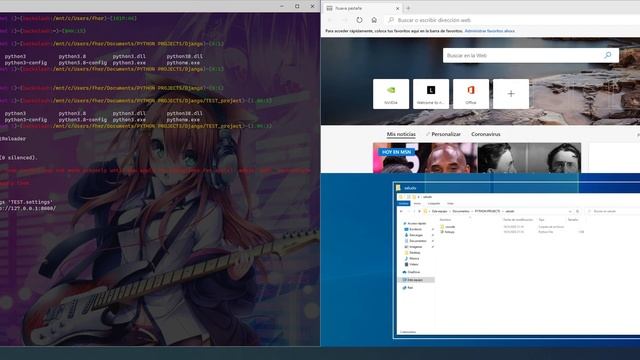The width and height of the screenshot is (640, 360).
Task: Close the terminal window
Action: [x=312, y=6]
